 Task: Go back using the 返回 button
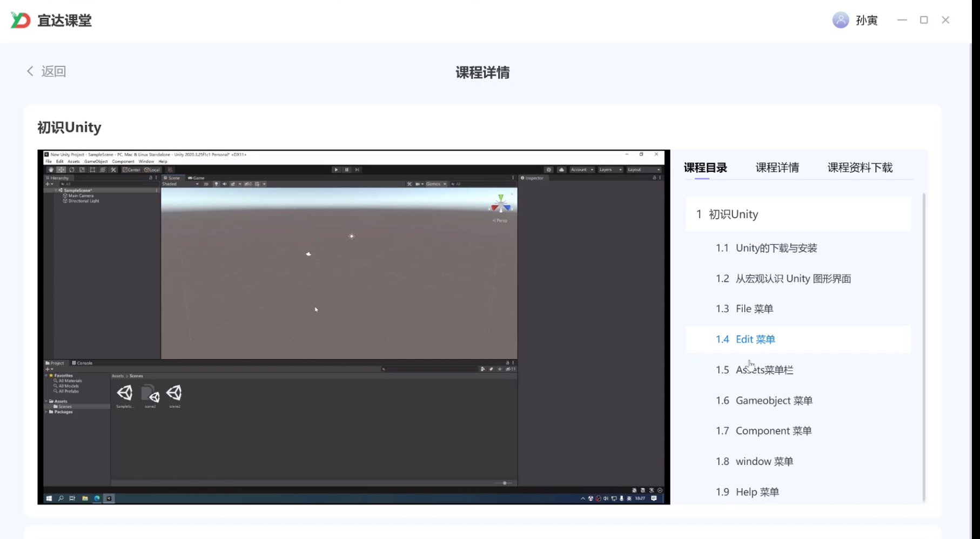(46, 71)
